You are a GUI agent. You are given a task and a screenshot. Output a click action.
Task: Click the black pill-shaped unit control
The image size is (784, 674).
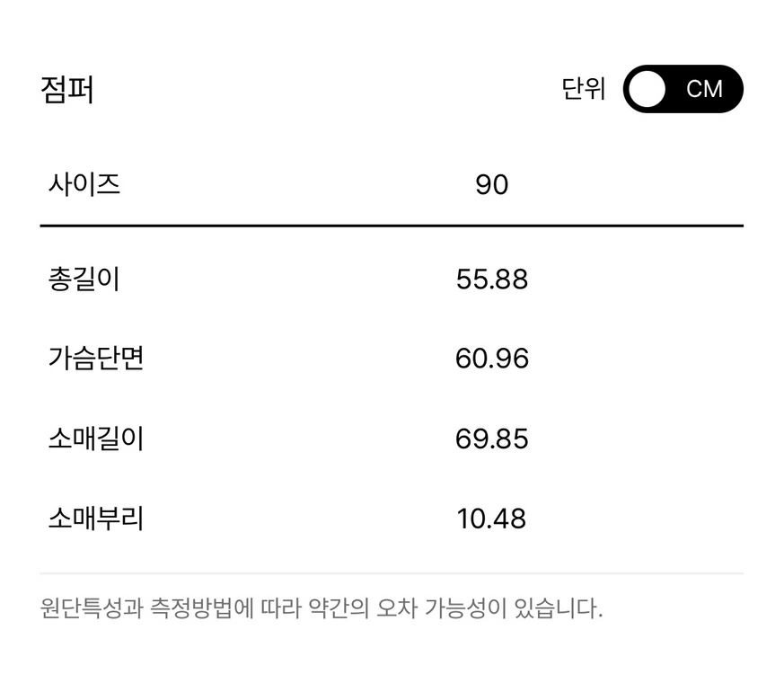coord(684,89)
